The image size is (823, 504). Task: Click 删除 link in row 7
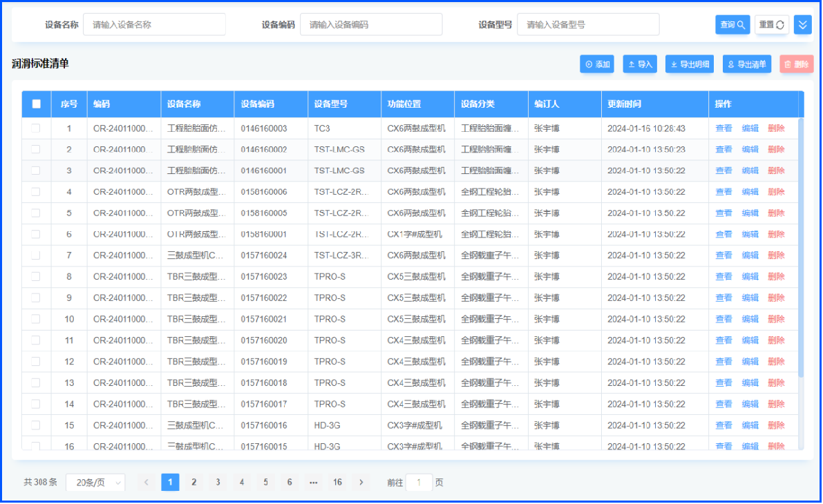coord(776,255)
